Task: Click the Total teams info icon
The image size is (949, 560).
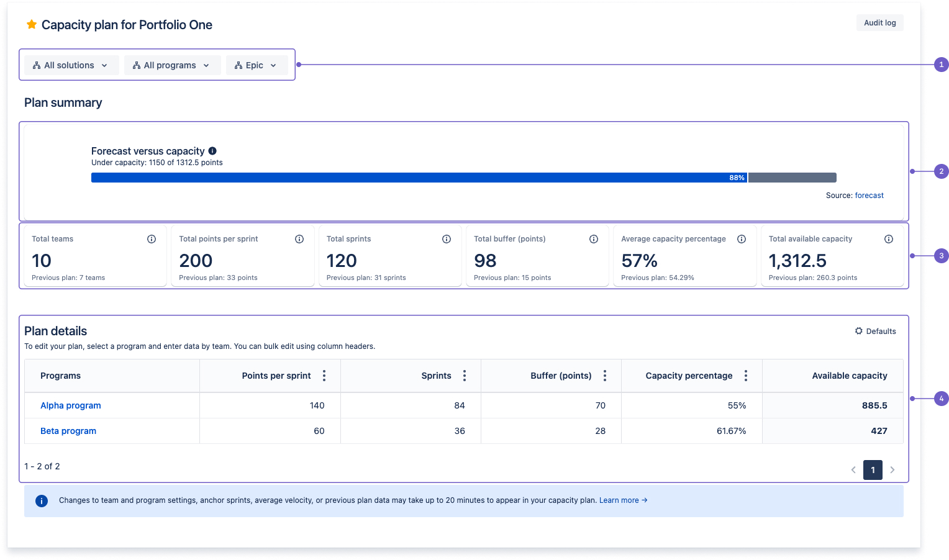Action: [x=152, y=238]
